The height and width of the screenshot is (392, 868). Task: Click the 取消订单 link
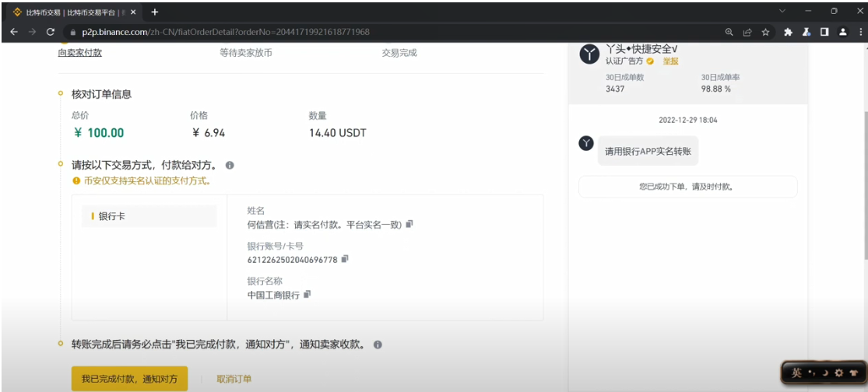[234, 379]
